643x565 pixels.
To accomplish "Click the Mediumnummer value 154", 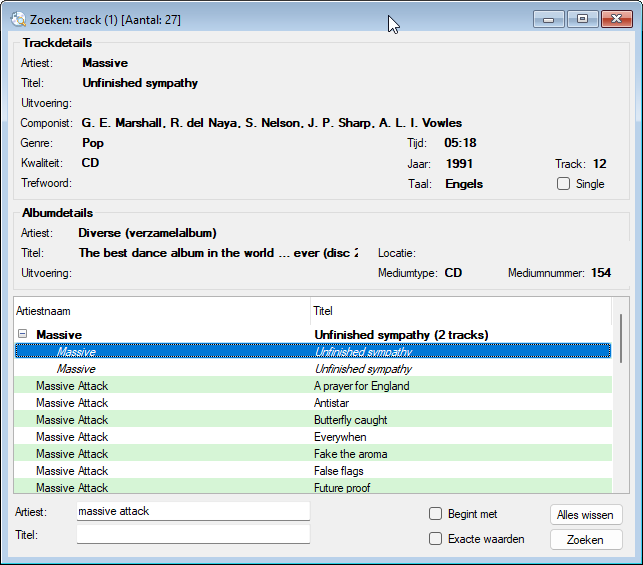I will point(601,273).
